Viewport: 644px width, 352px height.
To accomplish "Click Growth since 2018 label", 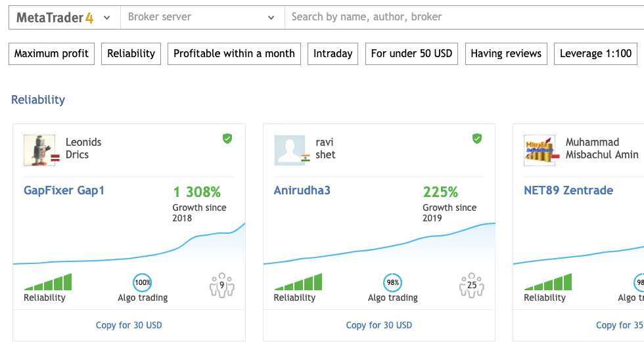I will (x=199, y=213).
